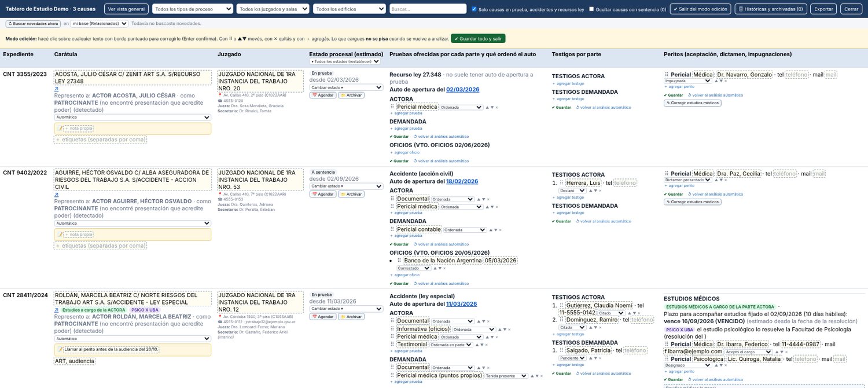Click drag handle beside Herrera, Luis witness
The width and height of the screenshot is (868, 388).
pos(561,183)
